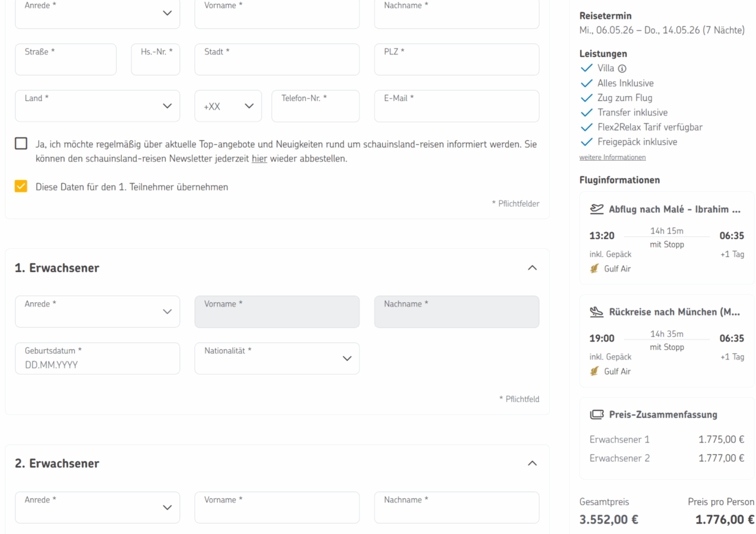756x534 pixels.
Task: Click the info icon next to Villa
Action: click(x=622, y=69)
